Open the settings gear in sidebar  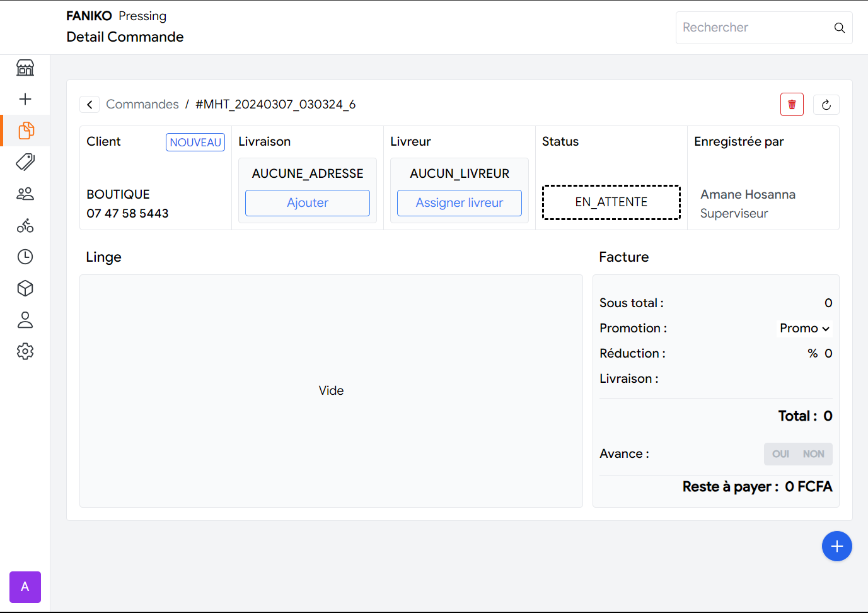coord(25,351)
